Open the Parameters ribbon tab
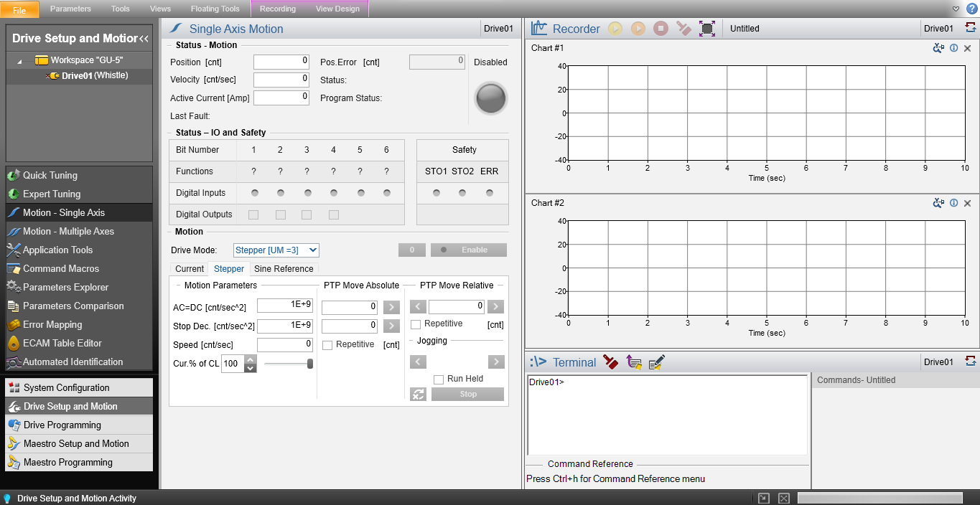 click(x=70, y=9)
